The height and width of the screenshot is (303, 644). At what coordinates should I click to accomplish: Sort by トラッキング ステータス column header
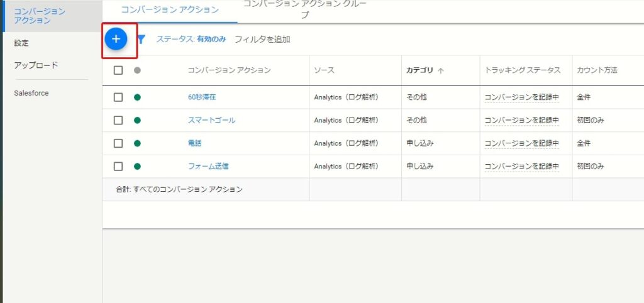[x=523, y=70]
